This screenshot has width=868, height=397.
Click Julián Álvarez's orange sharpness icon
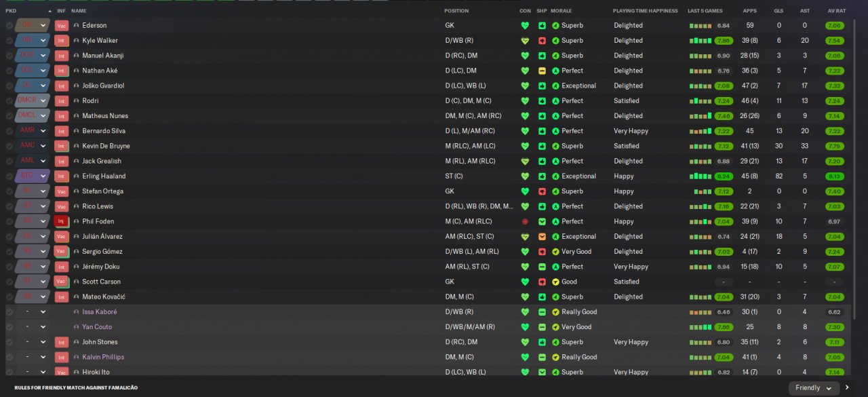542,237
